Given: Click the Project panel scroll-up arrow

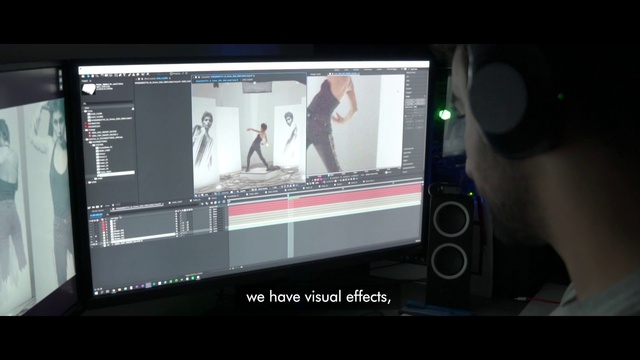Looking at the screenshot, I should click(133, 109).
